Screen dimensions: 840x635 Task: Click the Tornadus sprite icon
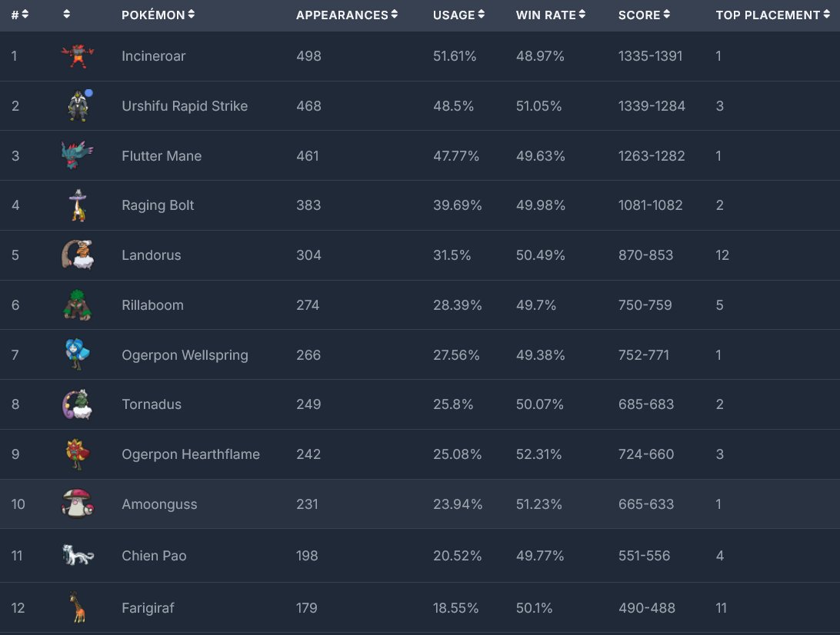pos(78,404)
